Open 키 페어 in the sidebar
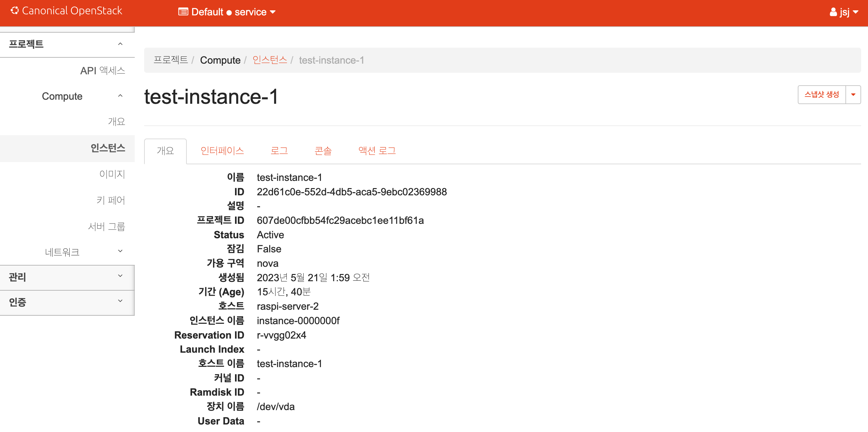Image resolution: width=868 pixels, height=432 pixels. click(x=111, y=200)
